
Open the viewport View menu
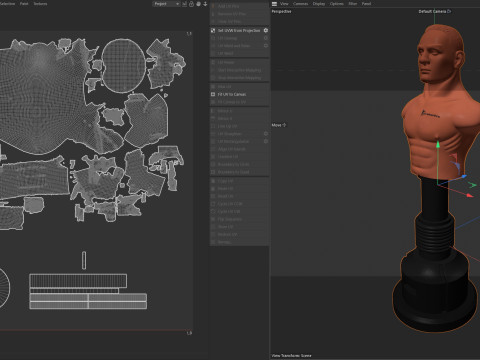point(284,4)
